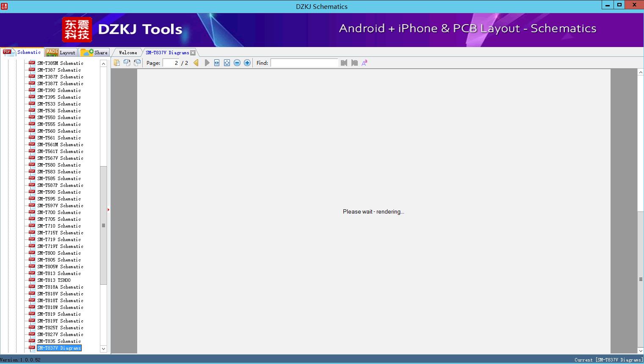Open SM-T387 Schematic
The width and height of the screenshot is (644, 364).
tap(59, 70)
